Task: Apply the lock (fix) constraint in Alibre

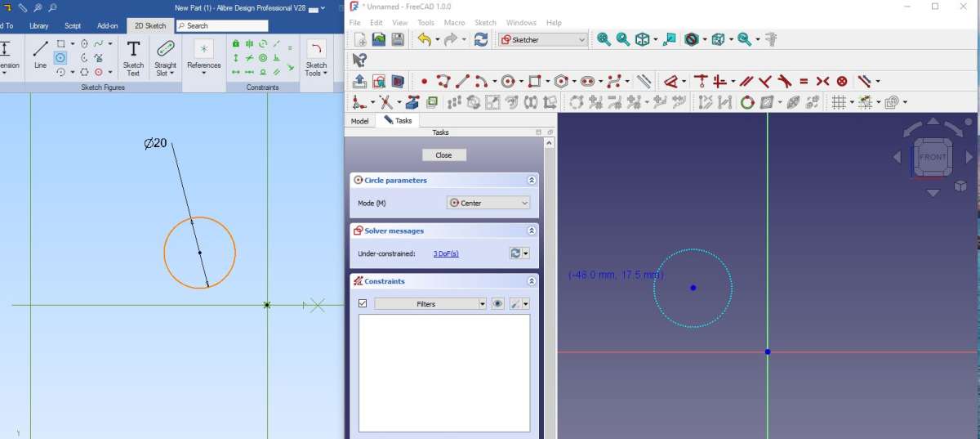Action: pyautogui.click(x=236, y=43)
